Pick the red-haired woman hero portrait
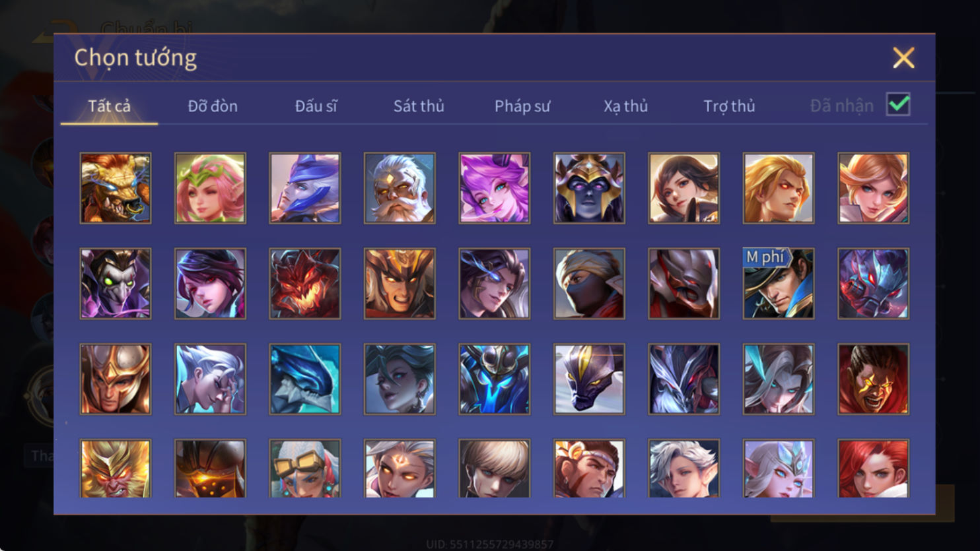 click(x=874, y=469)
